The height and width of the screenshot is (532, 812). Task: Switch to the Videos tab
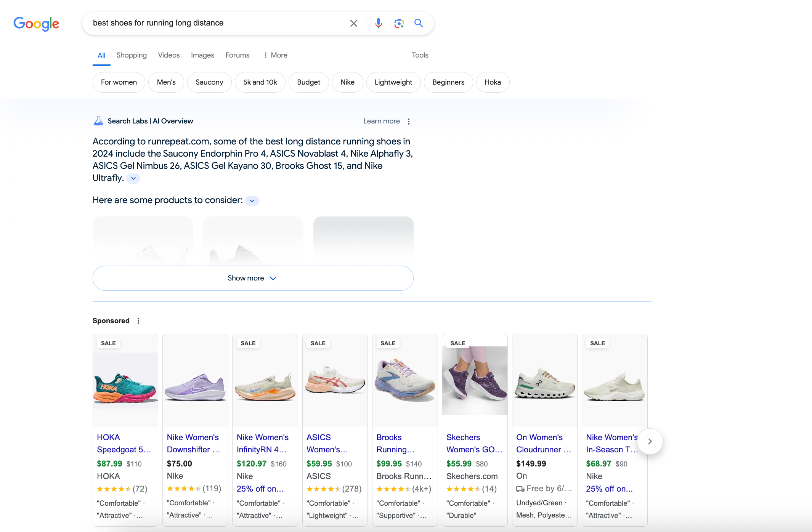coord(169,55)
